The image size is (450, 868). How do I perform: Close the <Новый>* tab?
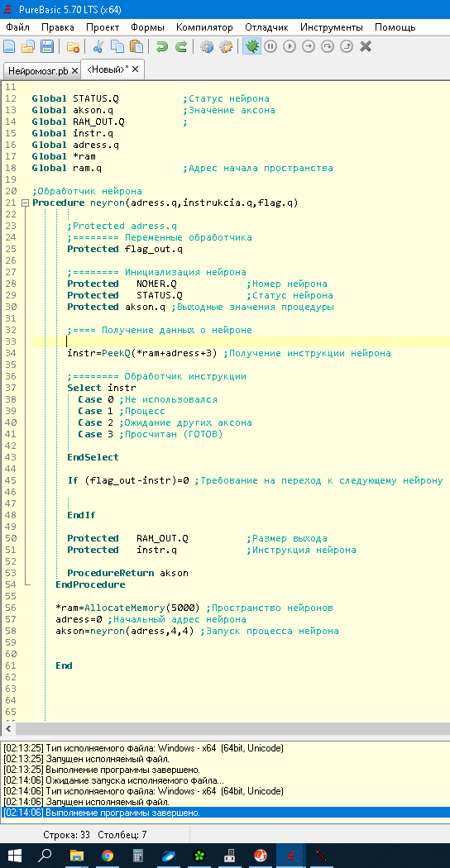click(136, 69)
